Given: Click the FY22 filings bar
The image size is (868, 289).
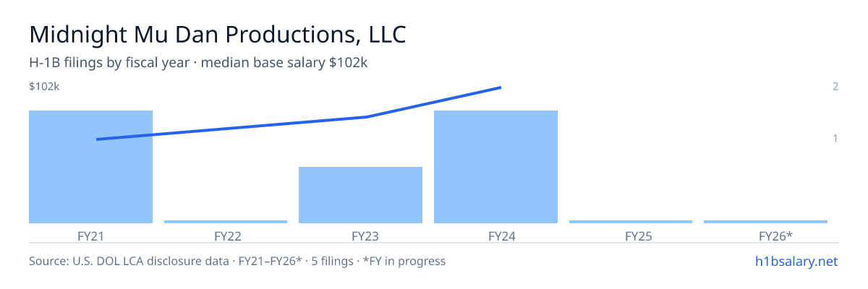Looking at the screenshot, I should (226, 222).
